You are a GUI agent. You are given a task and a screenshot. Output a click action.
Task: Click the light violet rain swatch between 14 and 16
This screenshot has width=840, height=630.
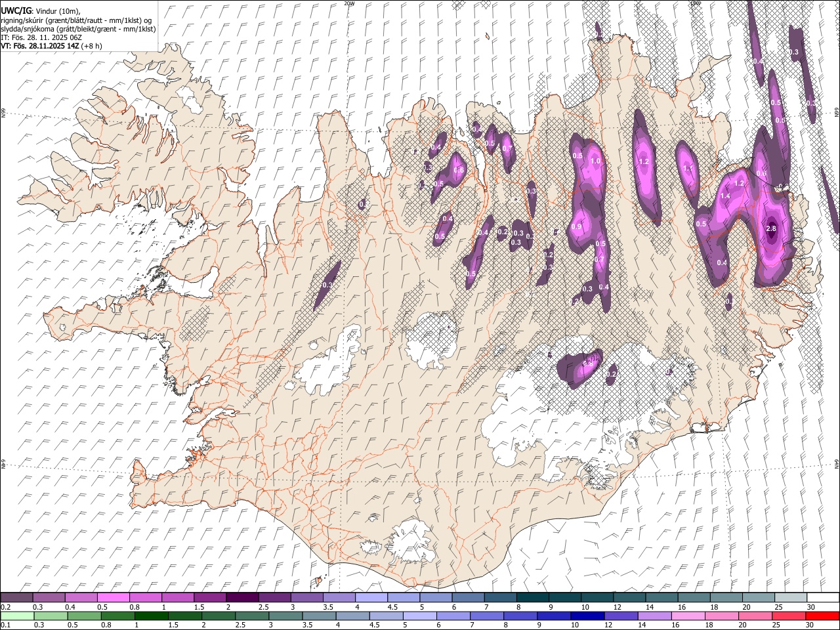tap(654, 616)
